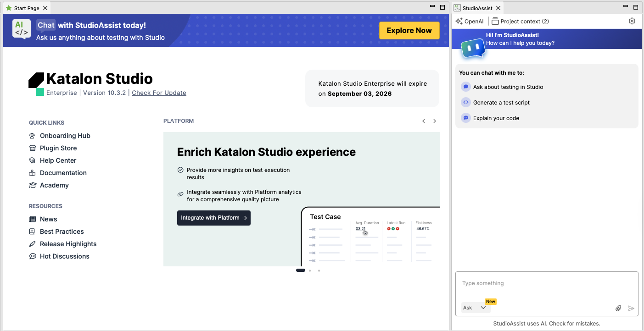Open the Academy link
Screen dimensions: 644x331
pyautogui.click(x=54, y=185)
